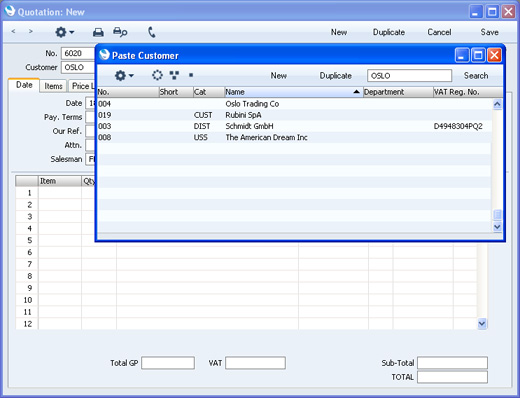The image size is (520, 398).
Task: Minimize the Paste Customer window
Action: (462, 55)
